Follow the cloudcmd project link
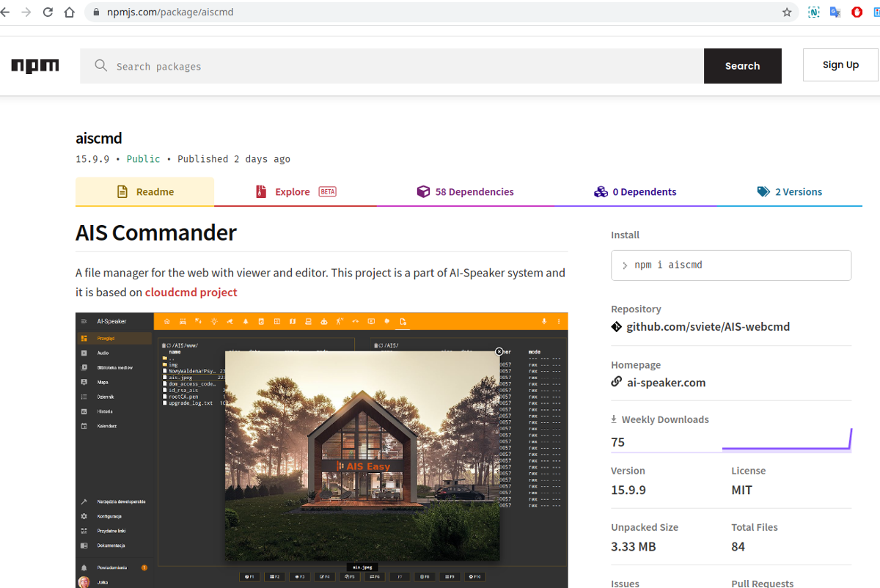This screenshot has width=880, height=588. [x=191, y=292]
